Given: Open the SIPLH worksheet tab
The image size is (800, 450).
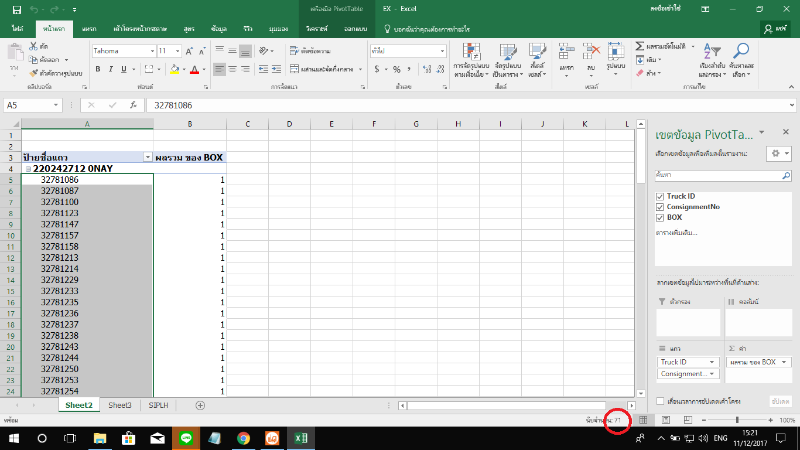Looking at the screenshot, I should 158,405.
